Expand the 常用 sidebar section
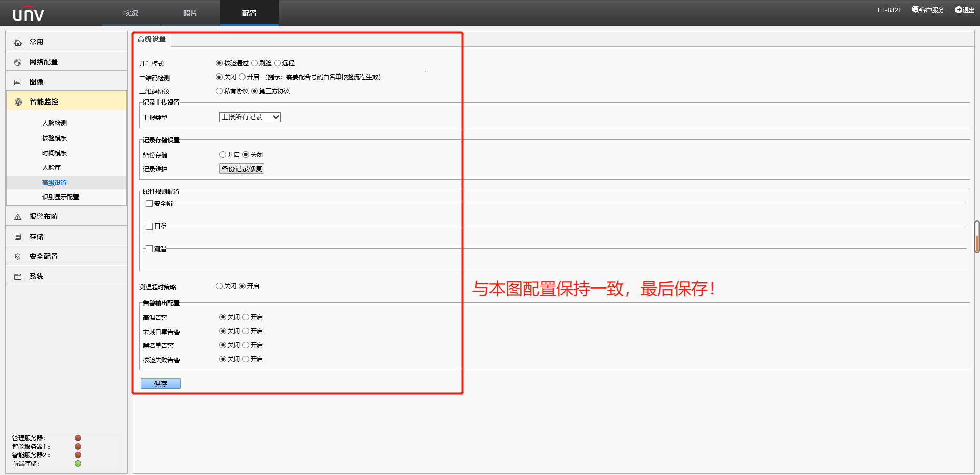The image size is (980, 475). 66,42
